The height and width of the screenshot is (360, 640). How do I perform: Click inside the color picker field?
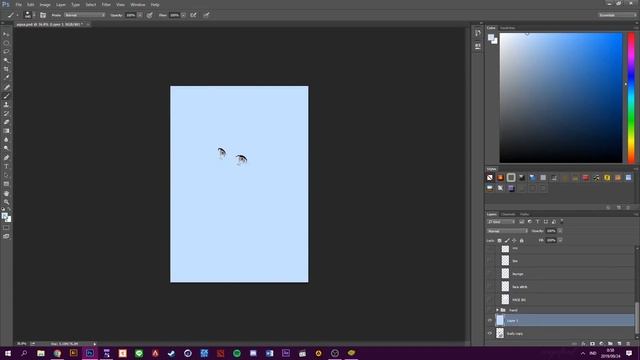point(561,98)
